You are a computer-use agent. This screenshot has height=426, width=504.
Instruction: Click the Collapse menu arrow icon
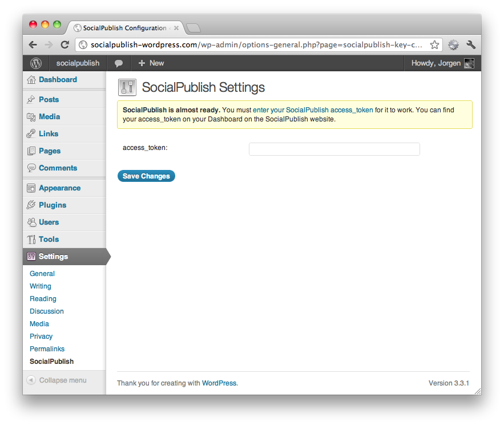pos(31,380)
